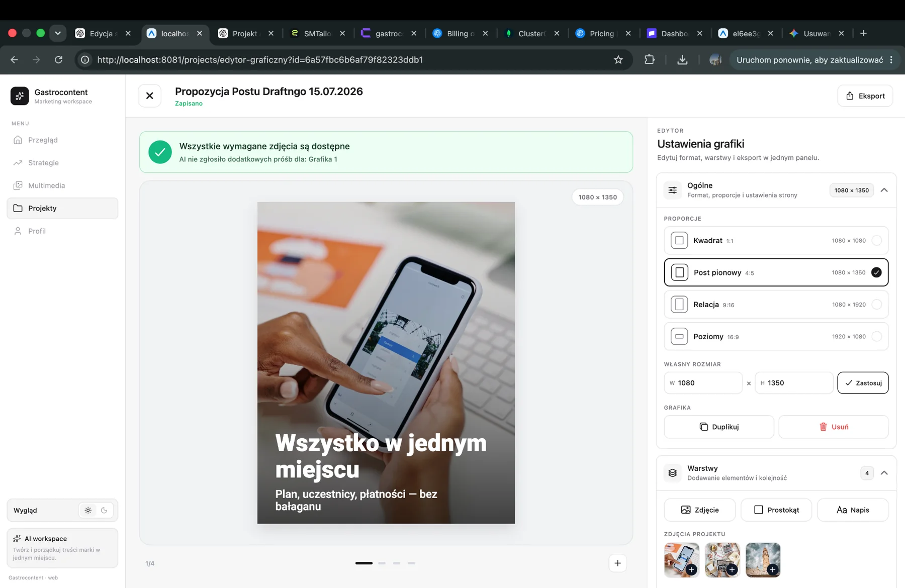Collapse the Warstwy section chevron

[x=884, y=473]
